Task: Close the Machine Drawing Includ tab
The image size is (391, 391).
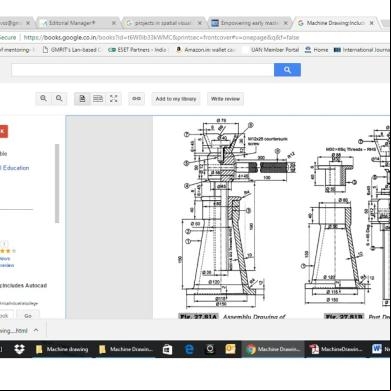Action: [372, 23]
